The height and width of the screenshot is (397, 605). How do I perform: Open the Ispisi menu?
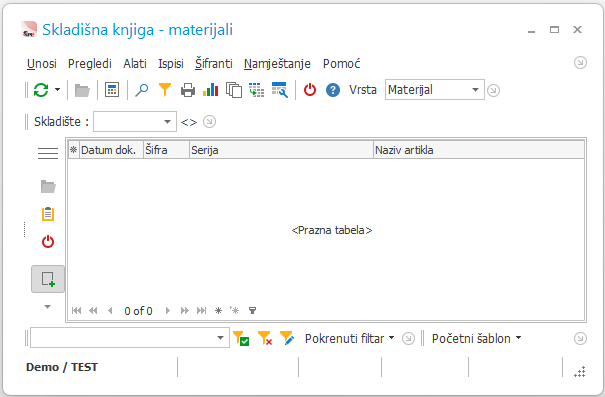[171, 64]
